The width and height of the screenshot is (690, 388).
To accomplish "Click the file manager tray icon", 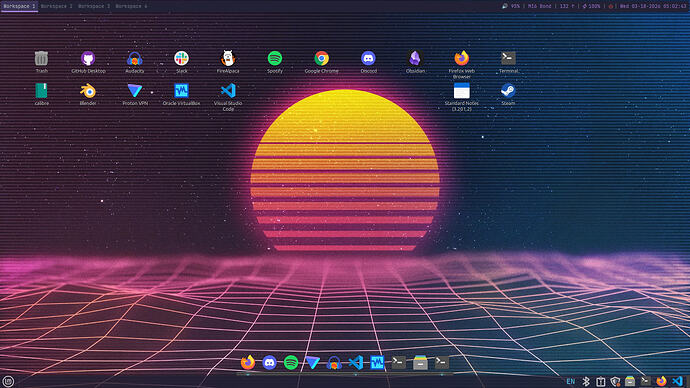I will [630, 381].
